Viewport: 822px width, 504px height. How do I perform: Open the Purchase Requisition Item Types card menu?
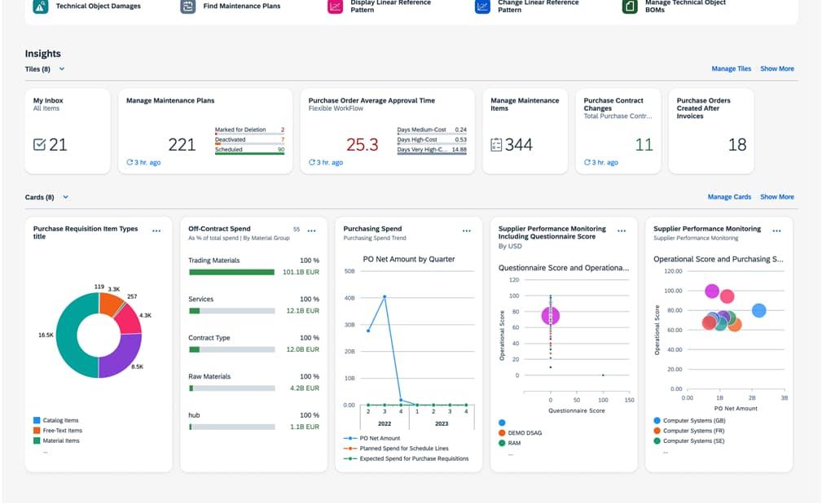[156, 230]
